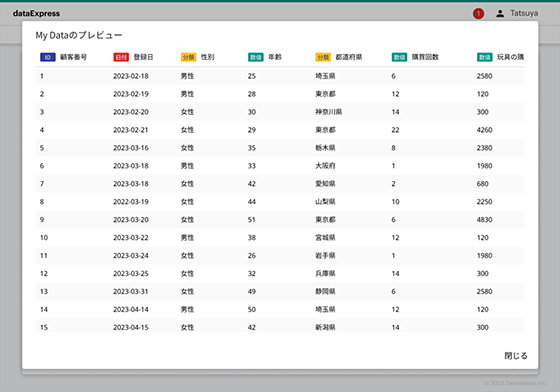Screen dimensions: 560x392
Task: Open the user profile icon beside Tatsuya
Action: tap(500, 14)
